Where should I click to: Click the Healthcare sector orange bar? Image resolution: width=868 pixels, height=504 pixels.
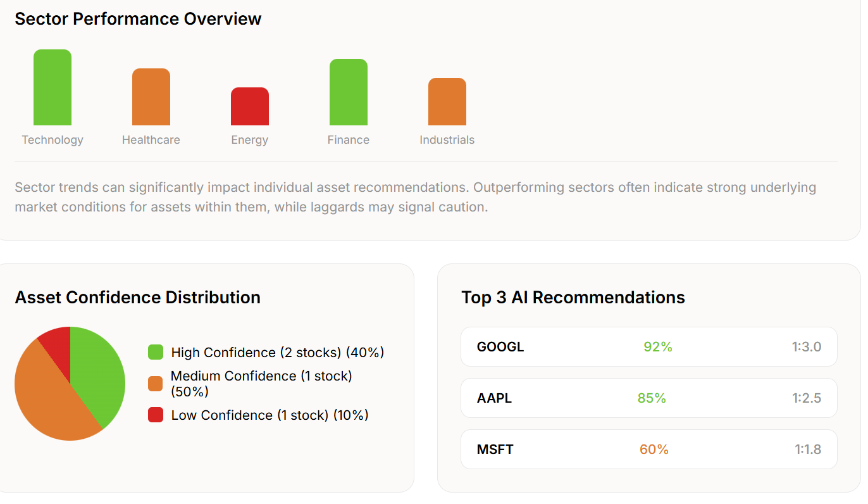151,97
